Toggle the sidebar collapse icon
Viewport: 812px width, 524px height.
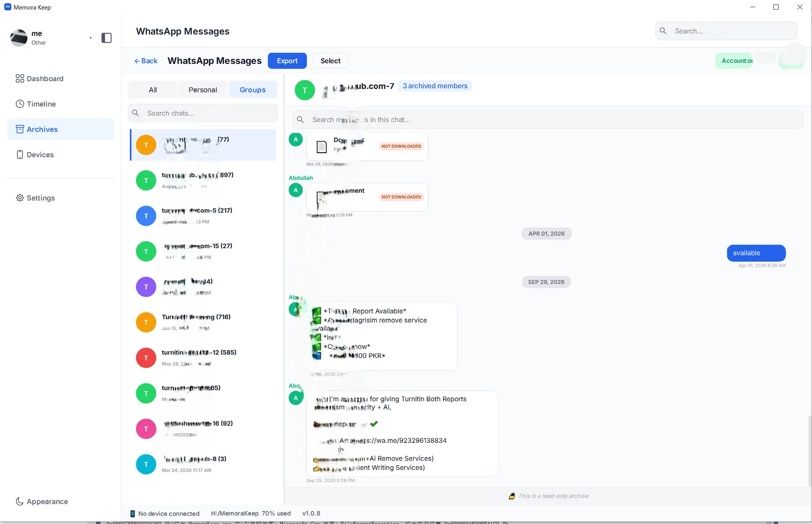(x=107, y=38)
